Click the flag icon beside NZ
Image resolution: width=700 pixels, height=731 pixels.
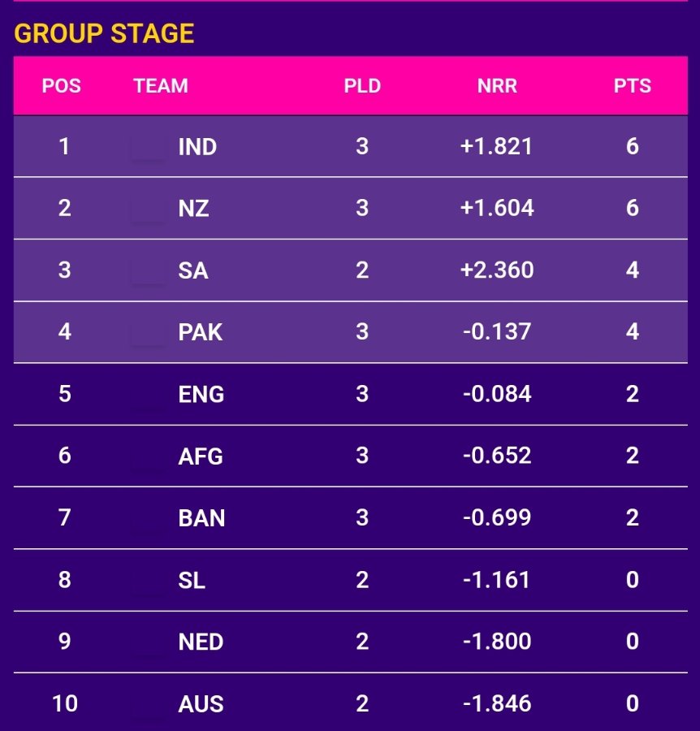148,209
